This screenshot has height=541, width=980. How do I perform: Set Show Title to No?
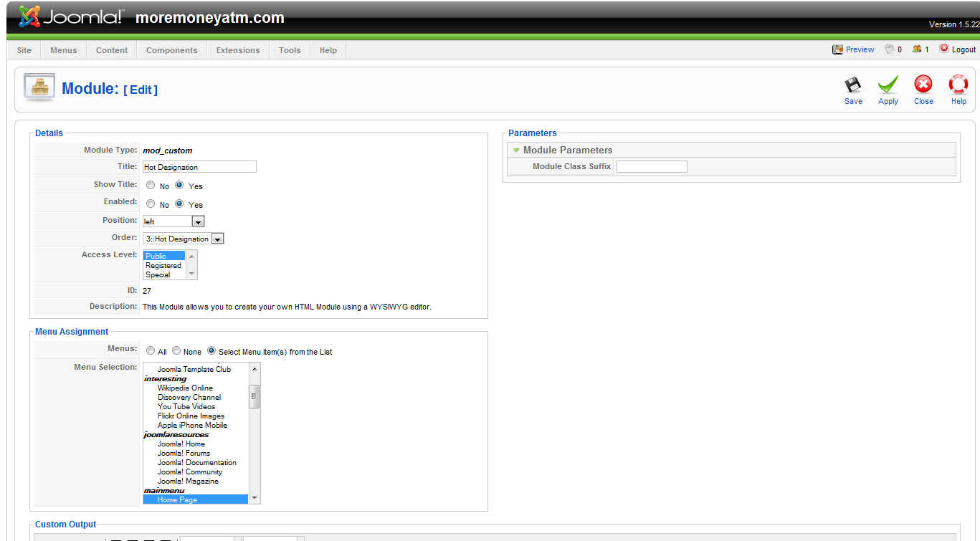point(151,186)
